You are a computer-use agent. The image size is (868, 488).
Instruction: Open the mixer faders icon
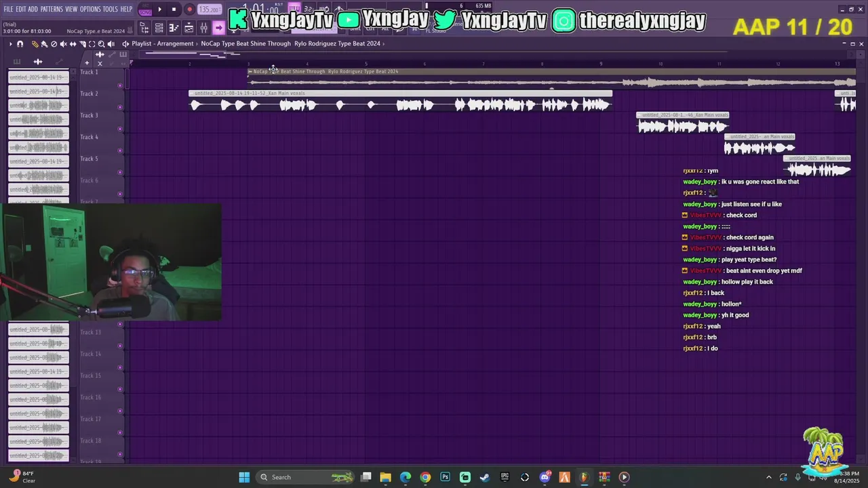pos(203,28)
